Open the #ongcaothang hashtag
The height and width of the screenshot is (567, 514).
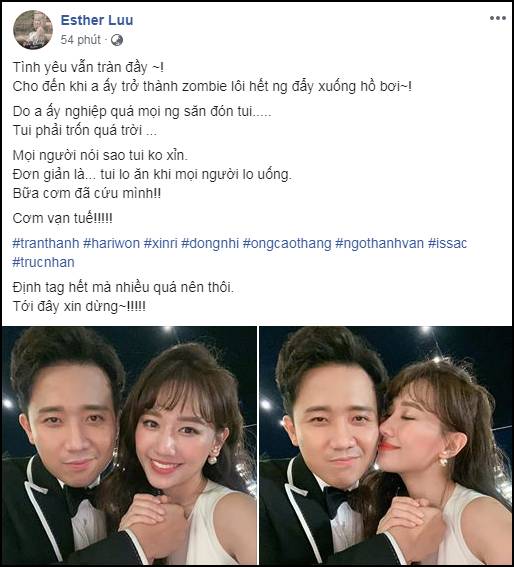click(287, 244)
